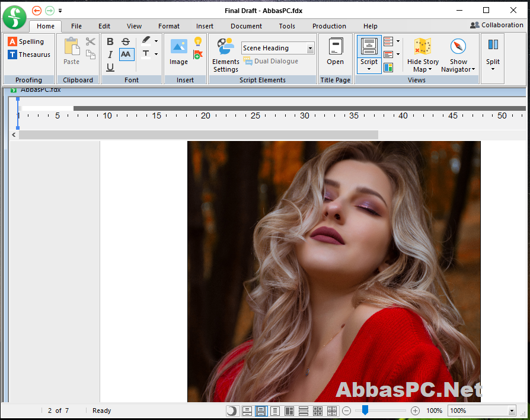Image resolution: width=530 pixels, height=420 pixels.
Task: Click the colored blocks Beat Board icon
Action: click(388, 68)
